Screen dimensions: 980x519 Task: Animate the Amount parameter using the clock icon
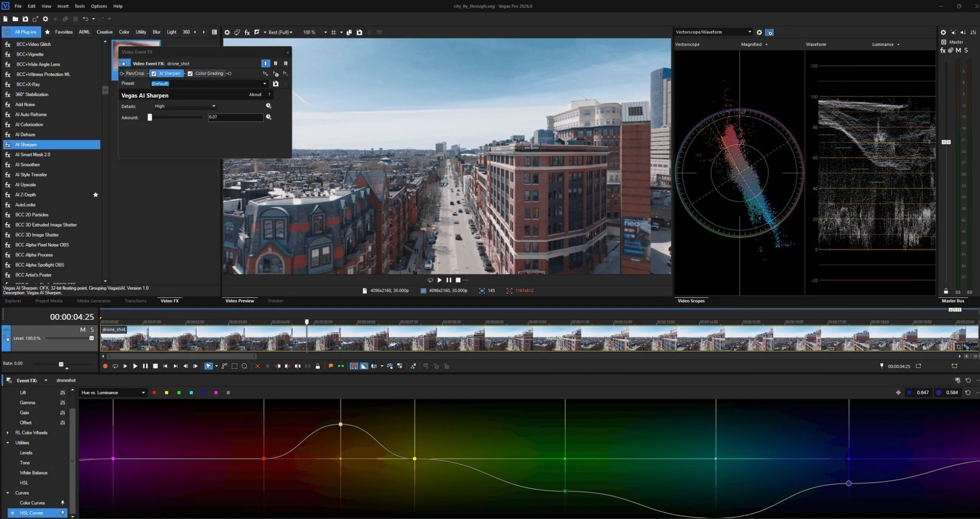click(x=268, y=117)
